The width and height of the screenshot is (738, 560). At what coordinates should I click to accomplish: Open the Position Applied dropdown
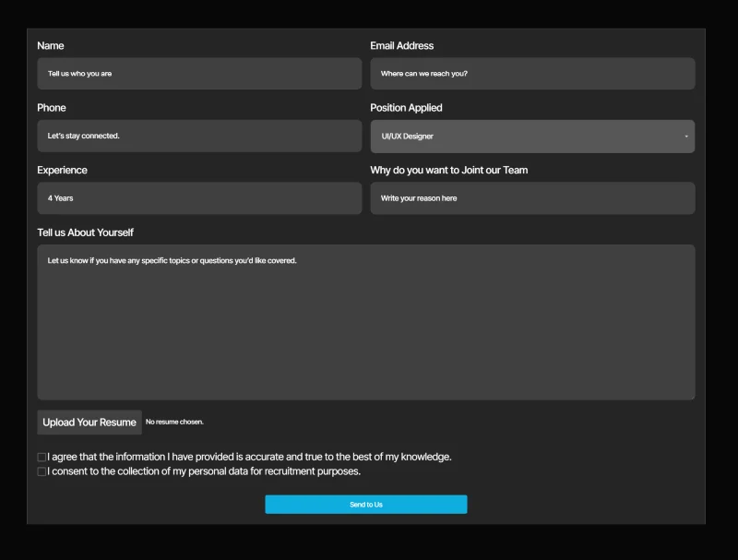[532, 137]
